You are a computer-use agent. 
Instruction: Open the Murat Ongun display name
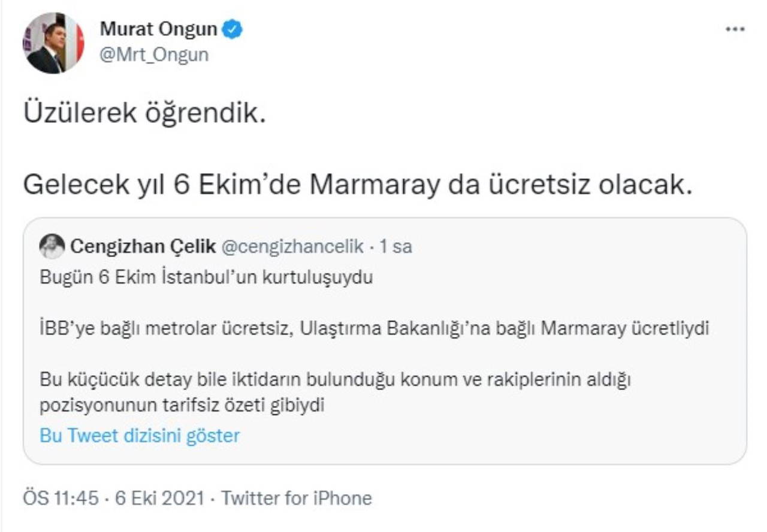(x=158, y=29)
